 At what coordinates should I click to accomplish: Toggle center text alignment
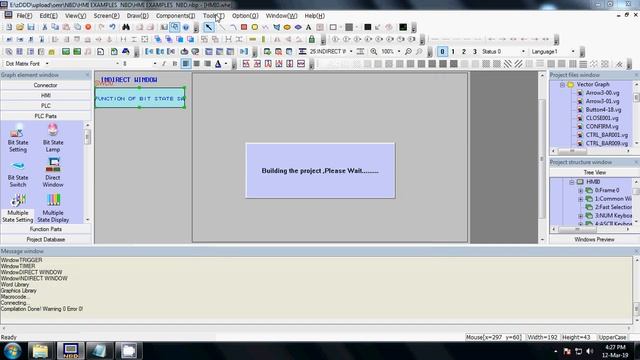(x=197, y=64)
